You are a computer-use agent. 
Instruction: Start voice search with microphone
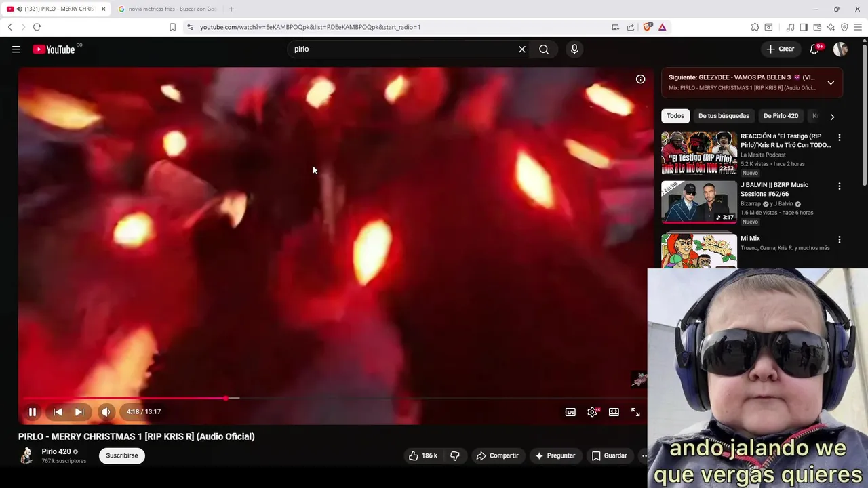tap(574, 49)
